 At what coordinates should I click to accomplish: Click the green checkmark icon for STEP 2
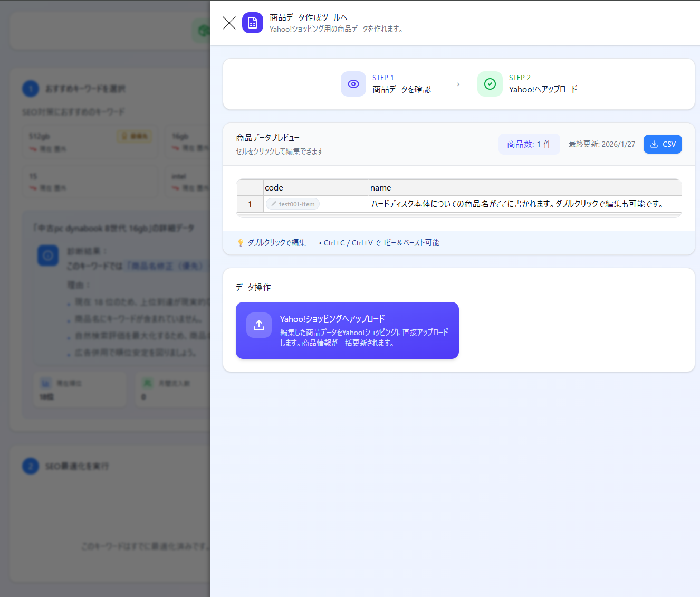[x=490, y=83]
